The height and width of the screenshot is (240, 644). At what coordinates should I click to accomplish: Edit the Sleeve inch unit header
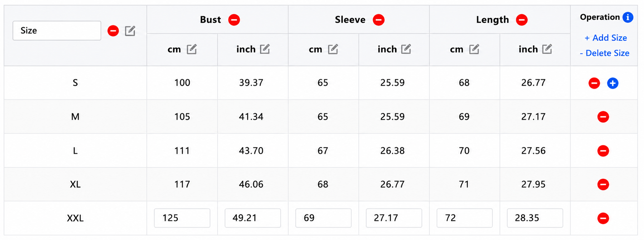[x=406, y=49]
